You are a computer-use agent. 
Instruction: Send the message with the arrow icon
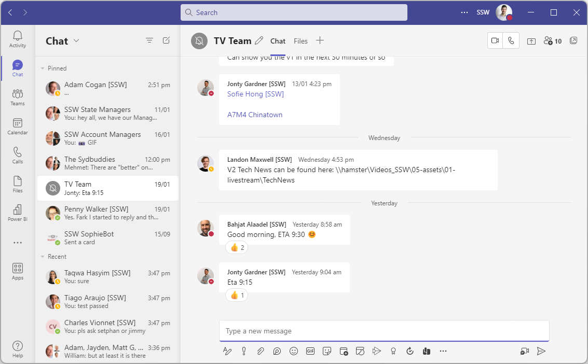pos(541,351)
